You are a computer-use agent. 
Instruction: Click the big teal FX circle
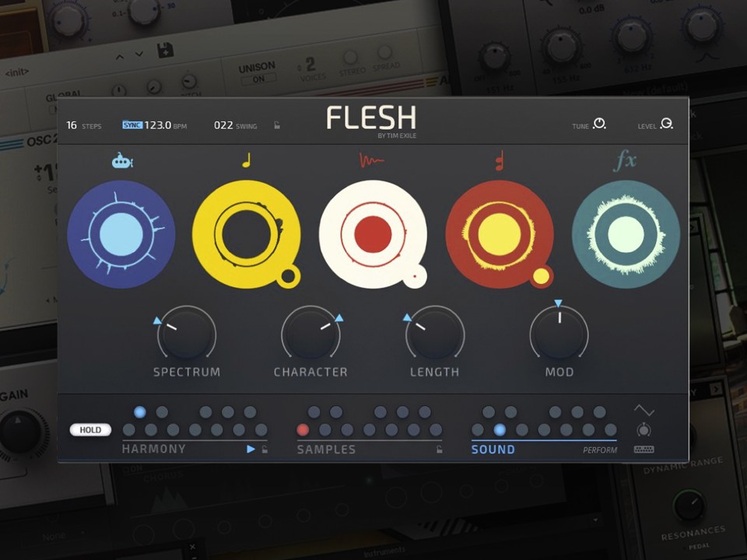(x=626, y=234)
